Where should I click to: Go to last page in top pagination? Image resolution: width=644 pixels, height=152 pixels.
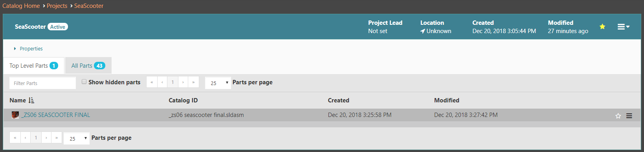[x=193, y=82]
